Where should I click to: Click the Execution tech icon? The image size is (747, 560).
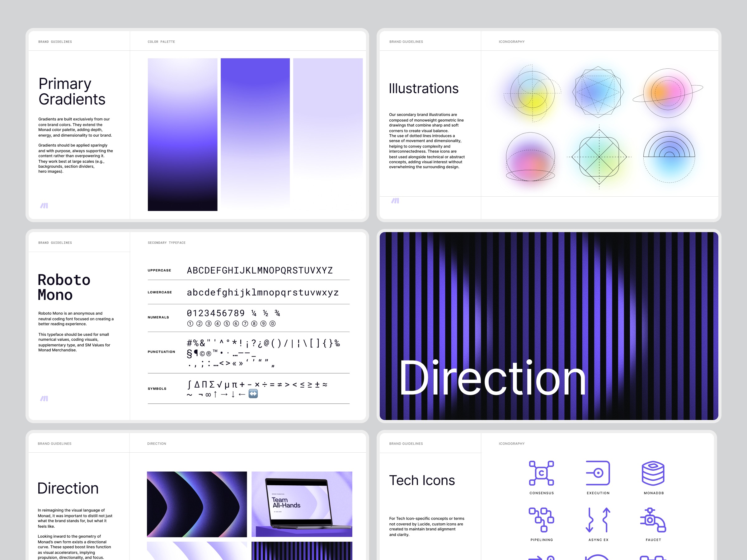click(x=598, y=473)
